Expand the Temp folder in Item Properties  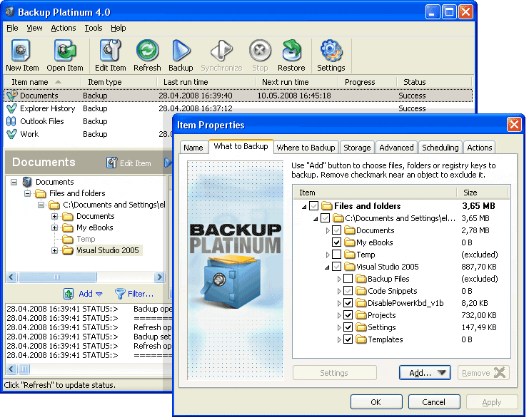point(328,255)
